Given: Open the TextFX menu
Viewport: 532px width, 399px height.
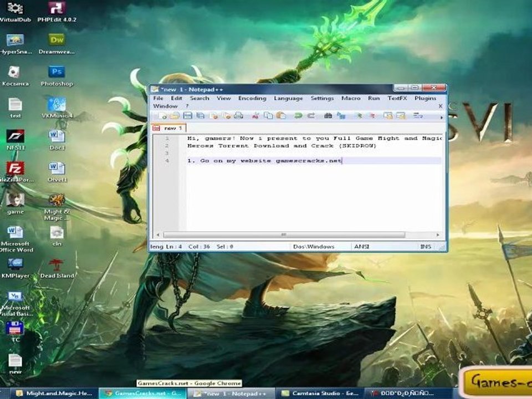Looking at the screenshot, I should pos(397,98).
